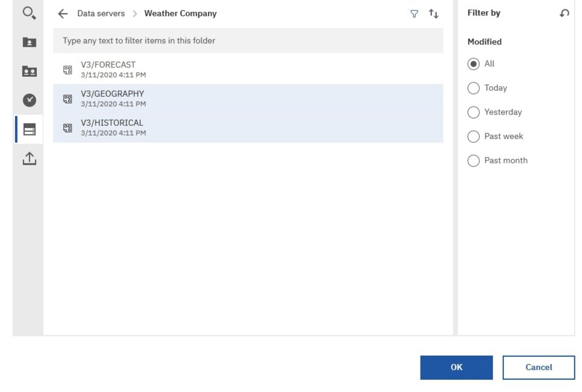The height and width of the screenshot is (392, 582).
Task: Toggle the filter funnel icon
Action: tap(414, 14)
